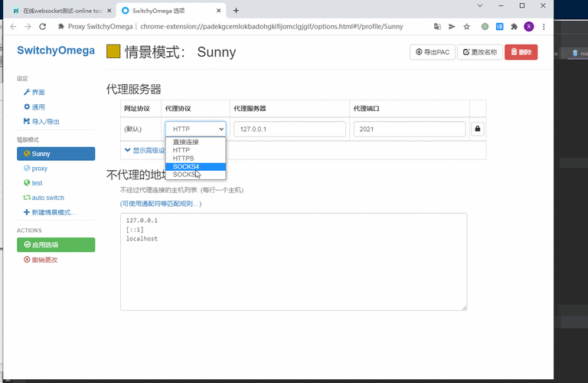Click the translate page icon
The height and width of the screenshot is (383, 588).
437,27
